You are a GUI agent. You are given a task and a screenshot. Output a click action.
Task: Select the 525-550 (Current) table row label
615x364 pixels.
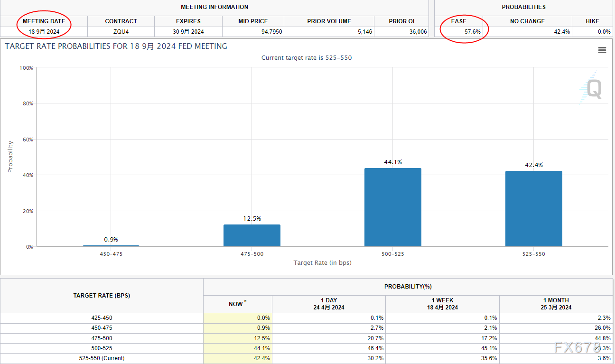coord(102,358)
